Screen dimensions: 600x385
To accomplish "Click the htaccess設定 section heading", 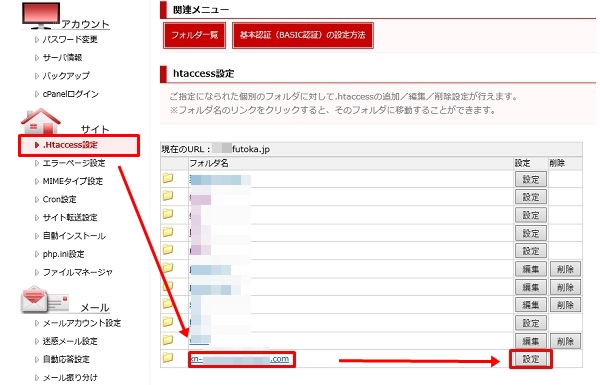I will coord(204,73).
